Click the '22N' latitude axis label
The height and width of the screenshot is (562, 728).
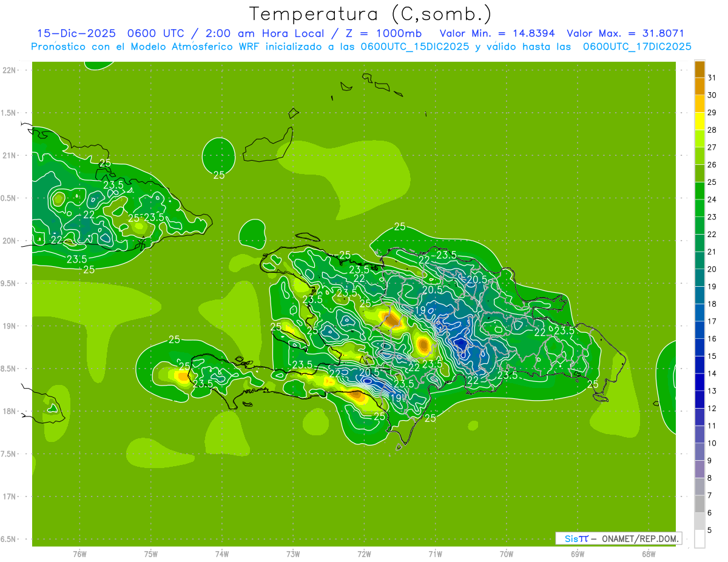(8, 70)
